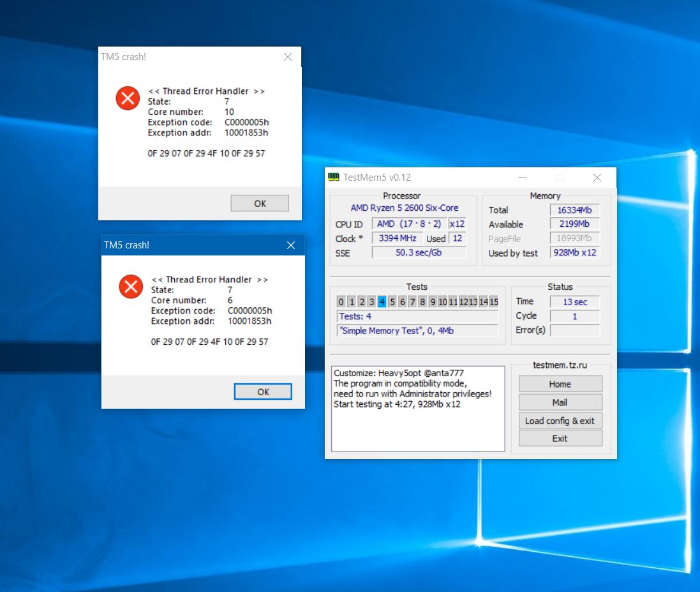Screen dimensions: 700x592
Task: Click the Available 2199Mb field
Action: tap(574, 224)
